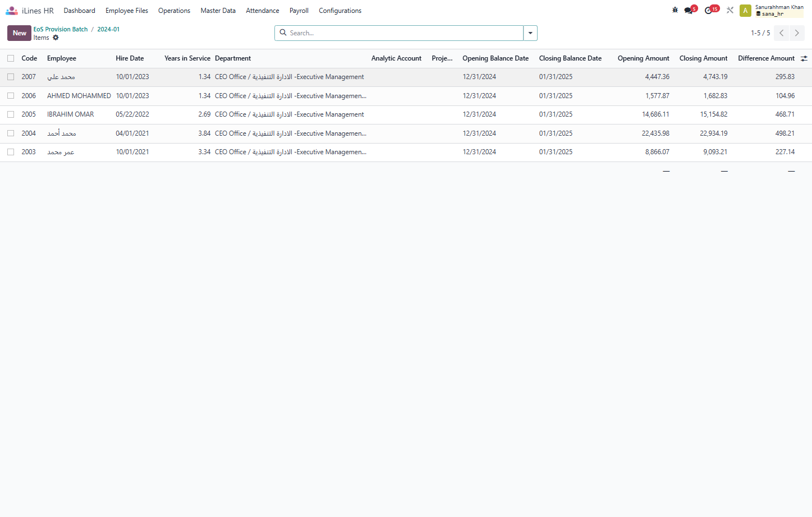The height and width of the screenshot is (517, 812).
Task: Sort by the Department column header
Action: point(233,58)
